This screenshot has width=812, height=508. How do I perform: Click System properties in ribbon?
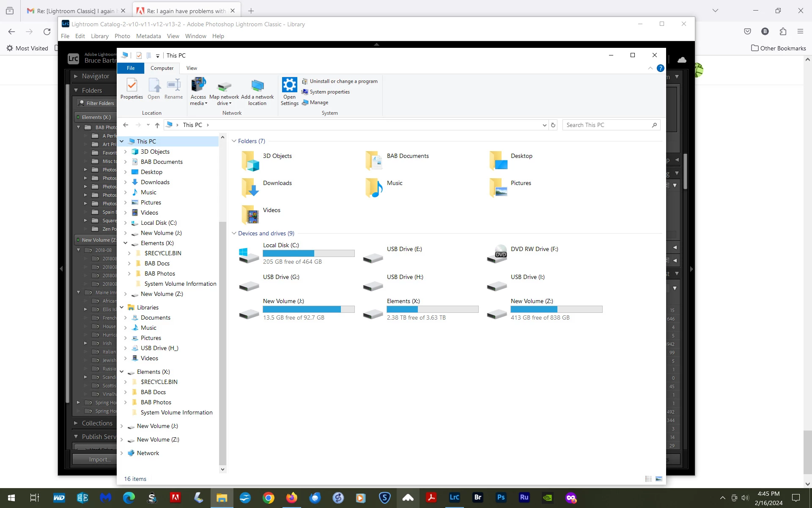[329, 92]
